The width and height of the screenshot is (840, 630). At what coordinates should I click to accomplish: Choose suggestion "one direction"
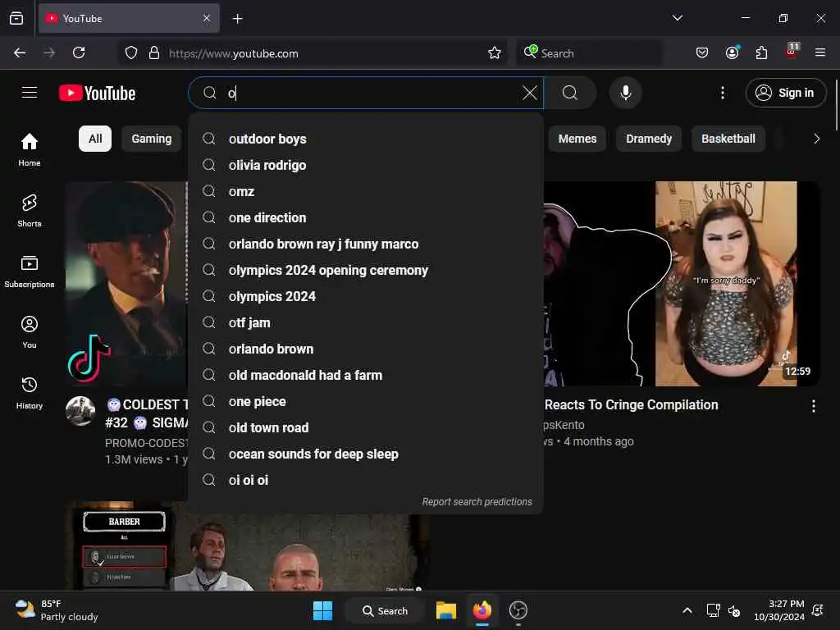(x=366, y=217)
